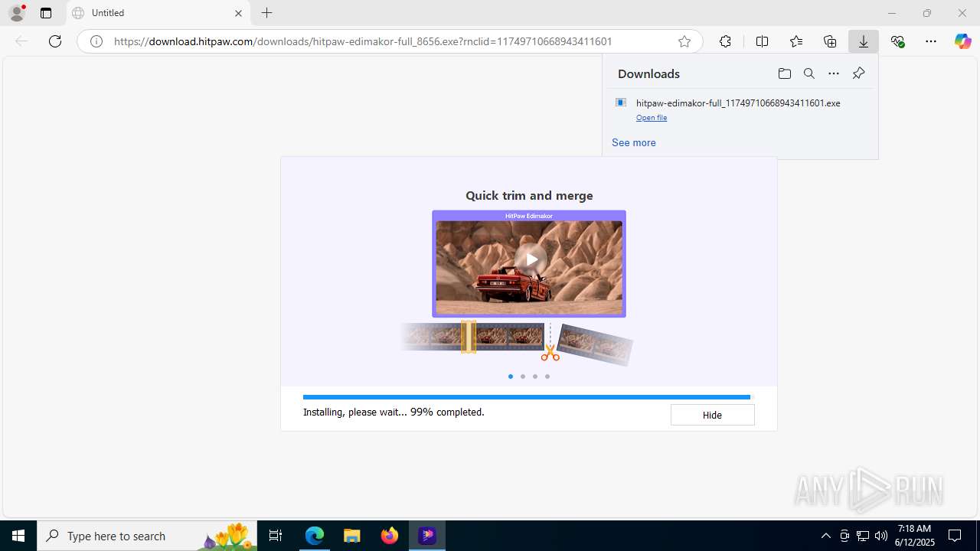
Task: Select the second carousel dot
Action: pos(523,377)
